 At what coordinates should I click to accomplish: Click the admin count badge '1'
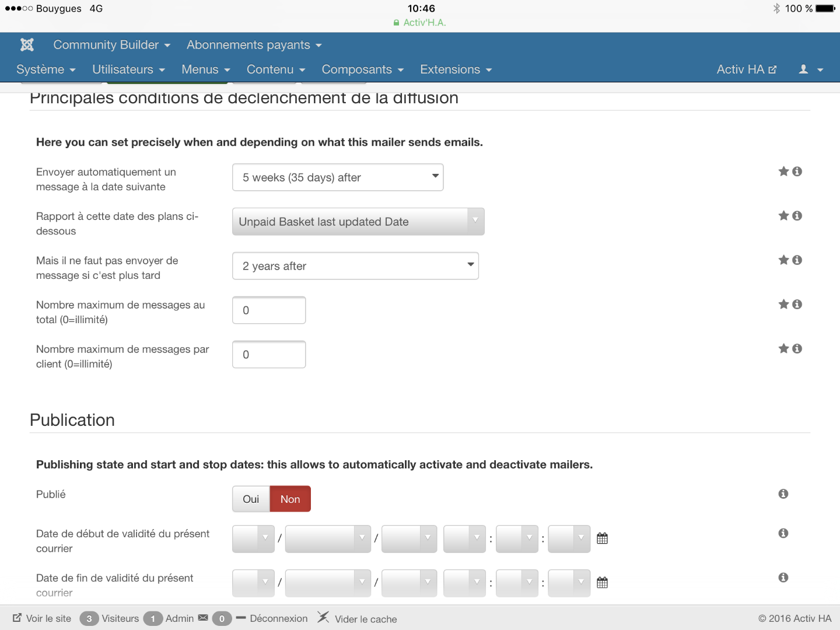tap(153, 618)
